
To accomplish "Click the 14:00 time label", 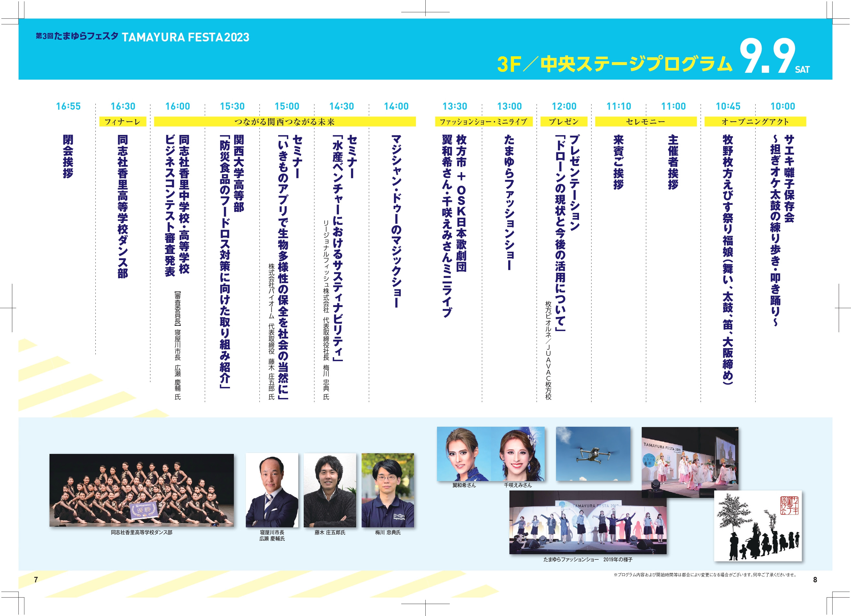I will [x=396, y=106].
